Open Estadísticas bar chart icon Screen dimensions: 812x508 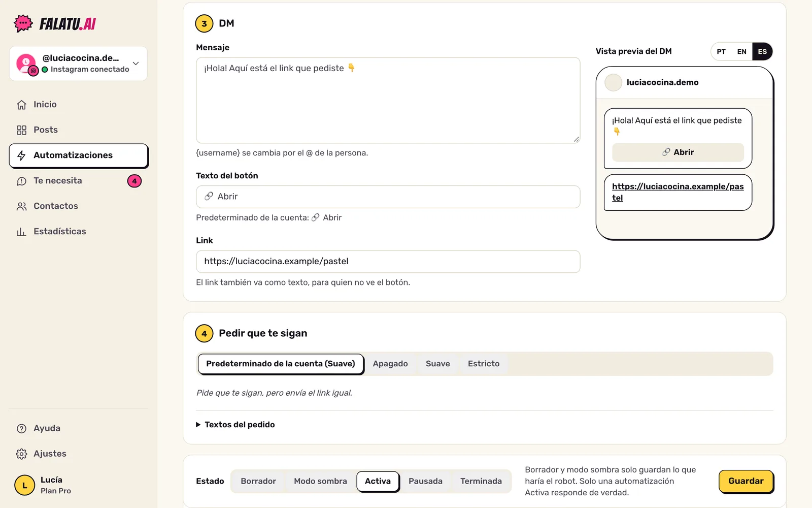pyautogui.click(x=21, y=232)
